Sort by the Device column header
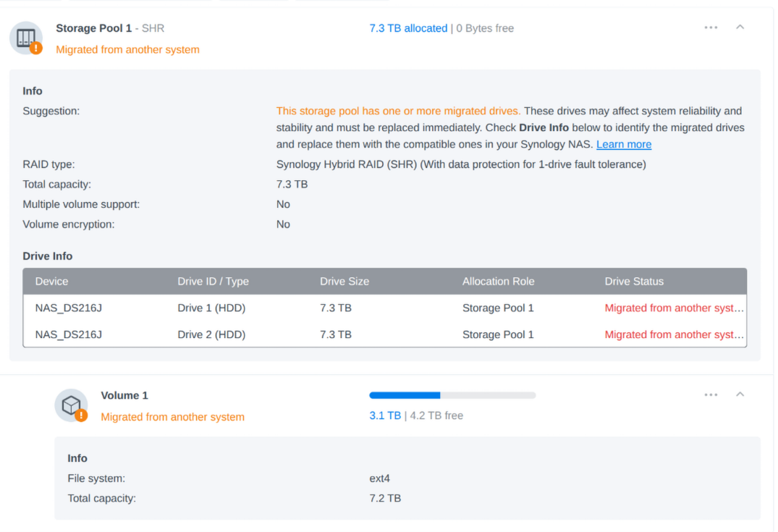The width and height of the screenshot is (778, 532). click(x=51, y=282)
